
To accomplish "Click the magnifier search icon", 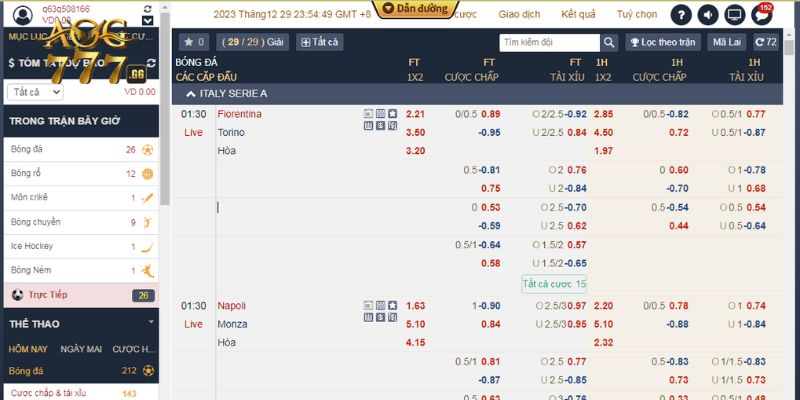I will coord(609,43).
